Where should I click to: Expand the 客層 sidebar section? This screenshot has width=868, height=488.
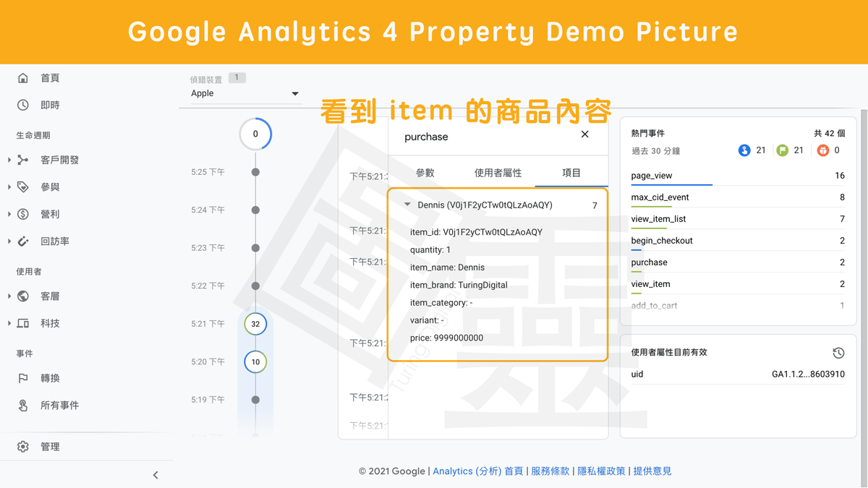[9, 296]
